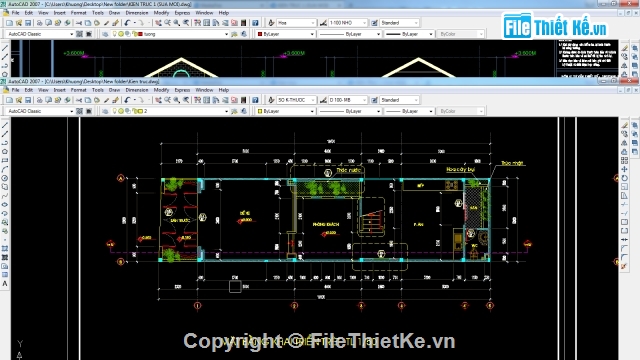The width and height of the screenshot is (640, 360).
Task: Click Zoom Window icon in Kien truc window
Action: (x=177, y=100)
